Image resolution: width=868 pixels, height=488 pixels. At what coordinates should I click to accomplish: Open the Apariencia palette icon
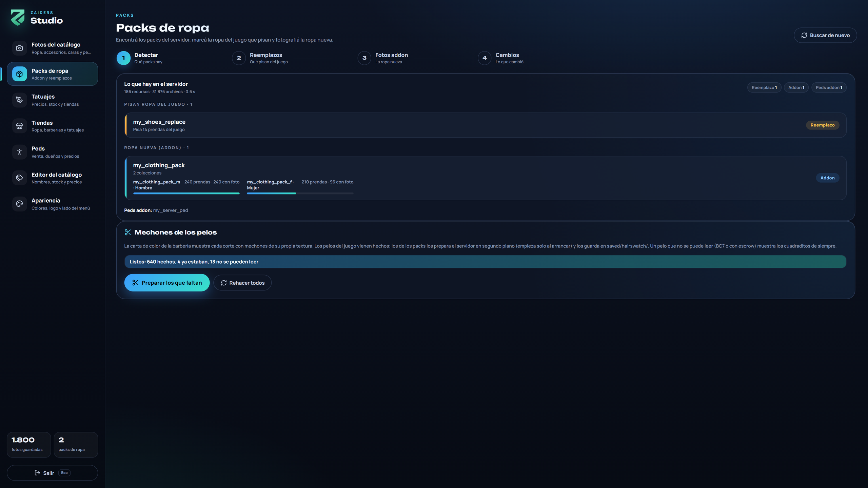(19, 204)
